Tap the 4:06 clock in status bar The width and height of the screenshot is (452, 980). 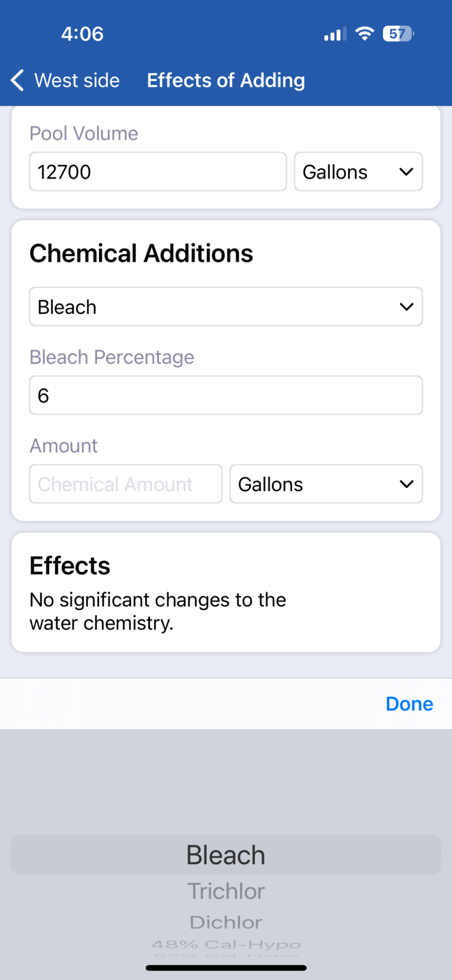click(x=82, y=34)
